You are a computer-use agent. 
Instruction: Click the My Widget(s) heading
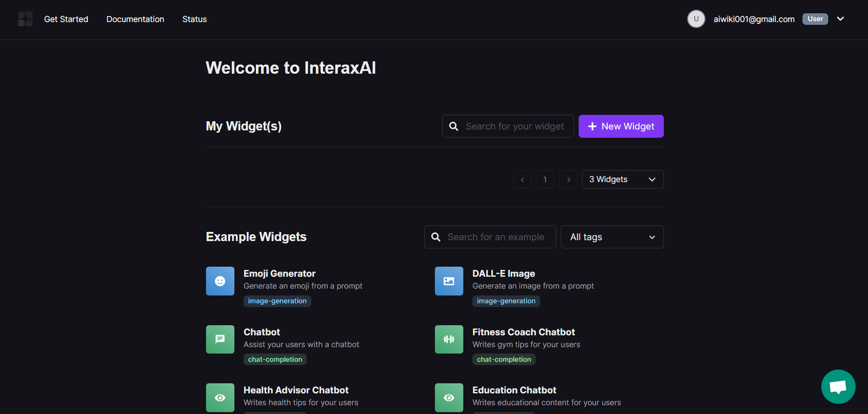click(244, 126)
